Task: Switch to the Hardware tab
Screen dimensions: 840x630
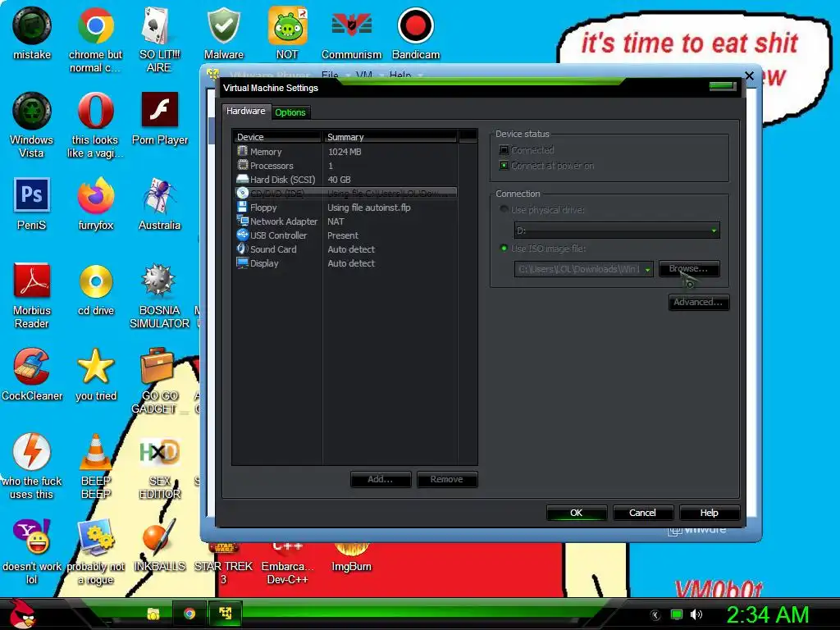Action: coord(245,111)
